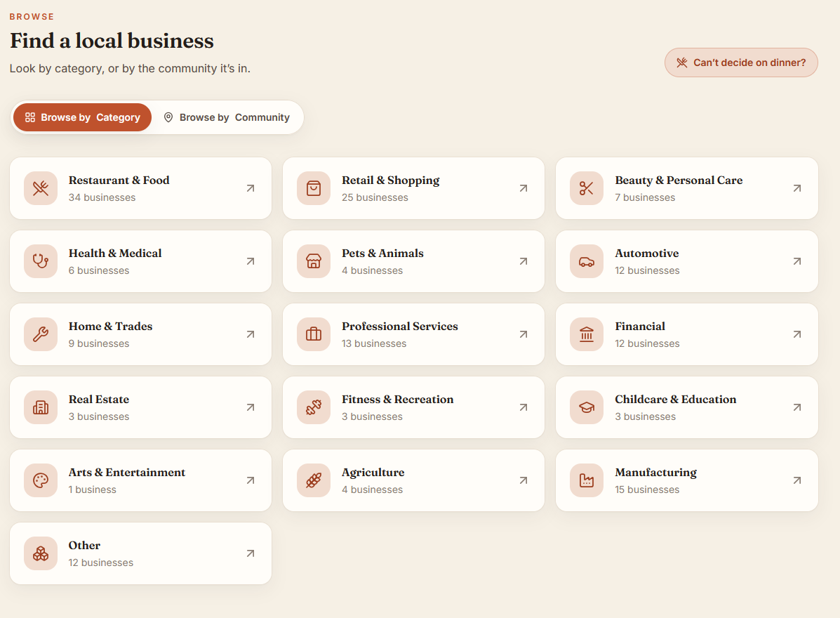This screenshot has width=840, height=618.
Task: Open Retail & Shopping using its arrow icon
Action: tap(524, 188)
